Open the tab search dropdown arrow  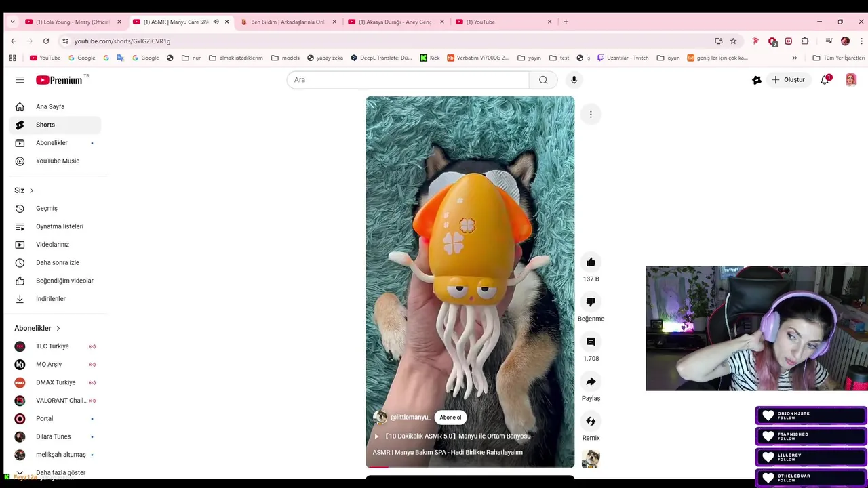click(x=12, y=22)
